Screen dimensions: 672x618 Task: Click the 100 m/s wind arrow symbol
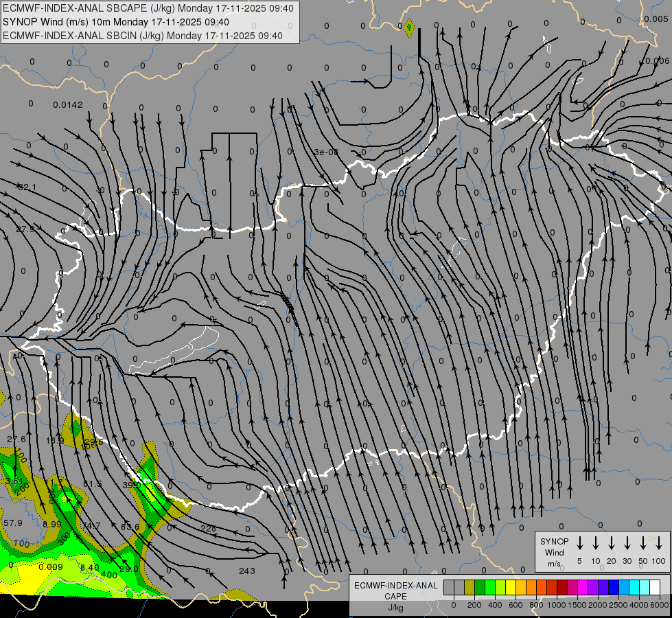(659, 543)
